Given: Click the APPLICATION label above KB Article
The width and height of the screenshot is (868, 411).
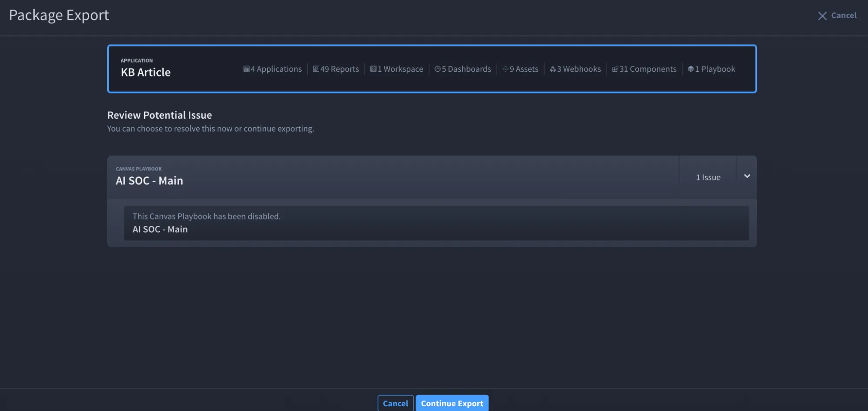Looking at the screenshot, I should point(137,60).
